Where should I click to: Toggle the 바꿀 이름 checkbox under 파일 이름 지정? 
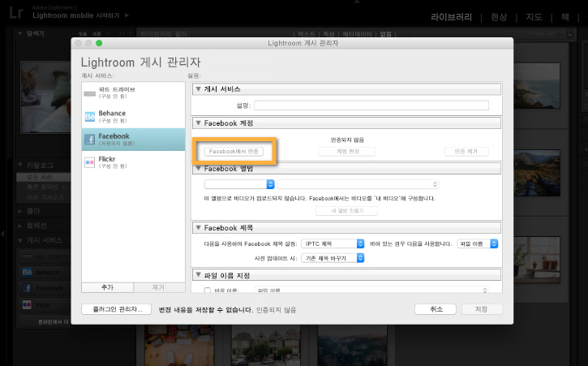pyautogui.click(x=208, y=290)
